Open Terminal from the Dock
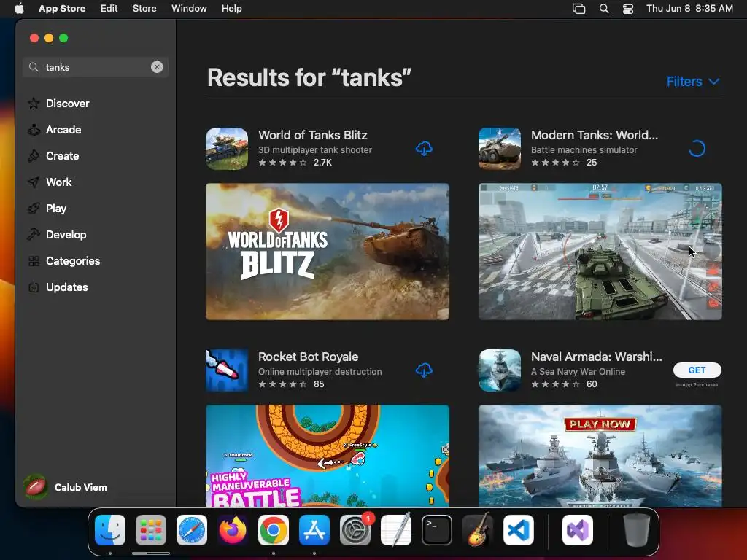Screen dimensions: 747x560 (x=437, y=530)
